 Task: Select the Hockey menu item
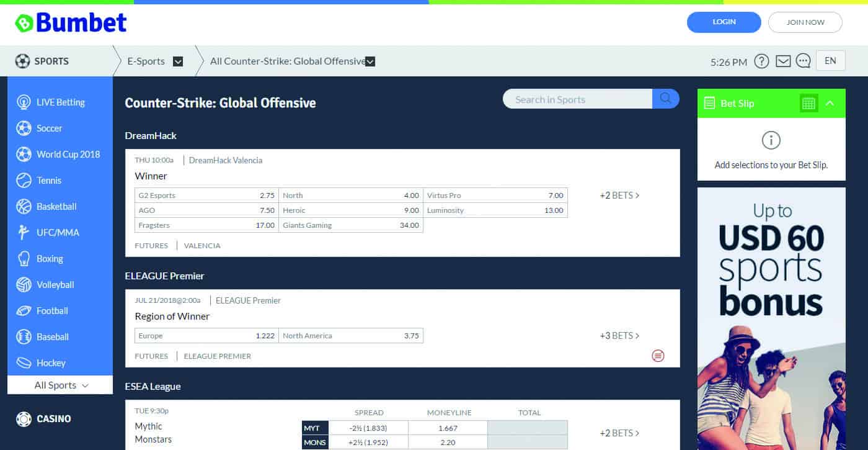(60, 362)
